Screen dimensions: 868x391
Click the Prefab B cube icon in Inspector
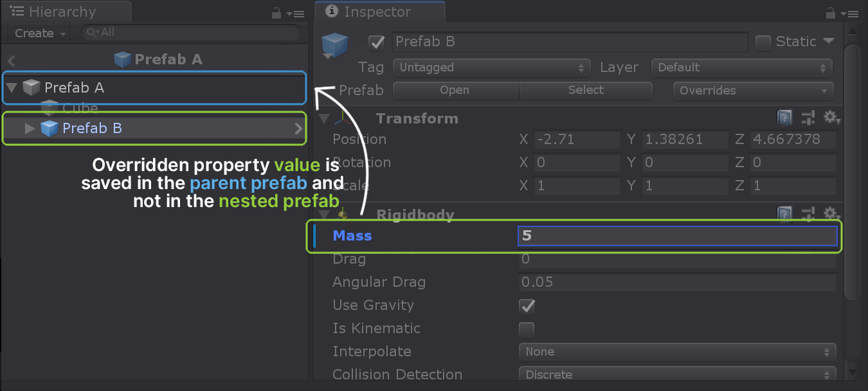click(334, 45)
